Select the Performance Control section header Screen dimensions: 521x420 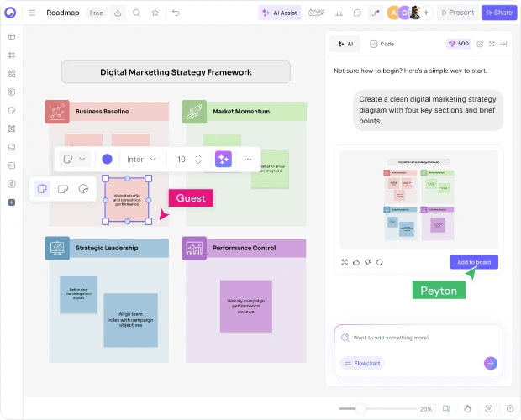pyautogui.click(x=245, y=248)
